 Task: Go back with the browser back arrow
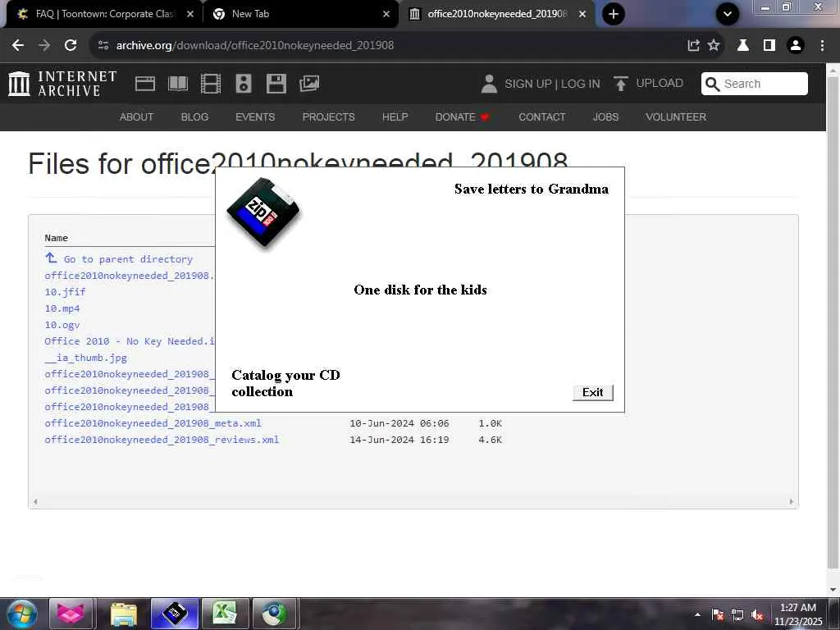click(x=18, y=46)
